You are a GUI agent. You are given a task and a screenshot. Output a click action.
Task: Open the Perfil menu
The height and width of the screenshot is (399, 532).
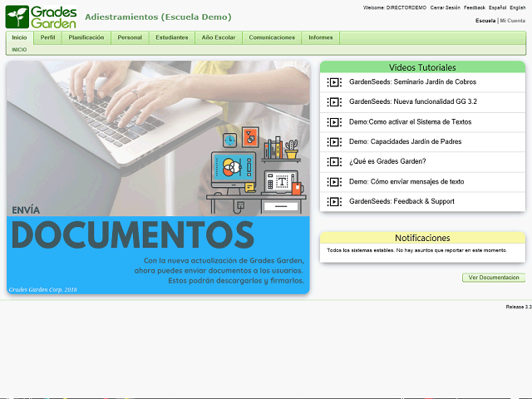48,37
